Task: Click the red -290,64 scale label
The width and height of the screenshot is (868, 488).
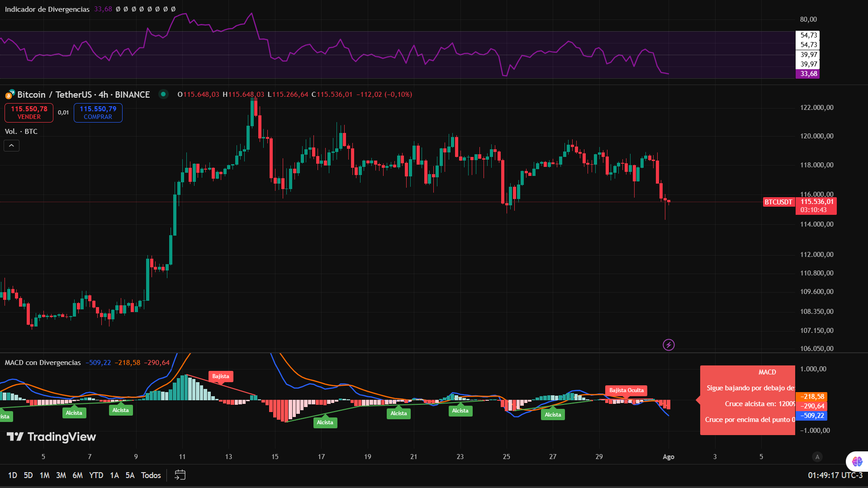Action: point(812,406)
